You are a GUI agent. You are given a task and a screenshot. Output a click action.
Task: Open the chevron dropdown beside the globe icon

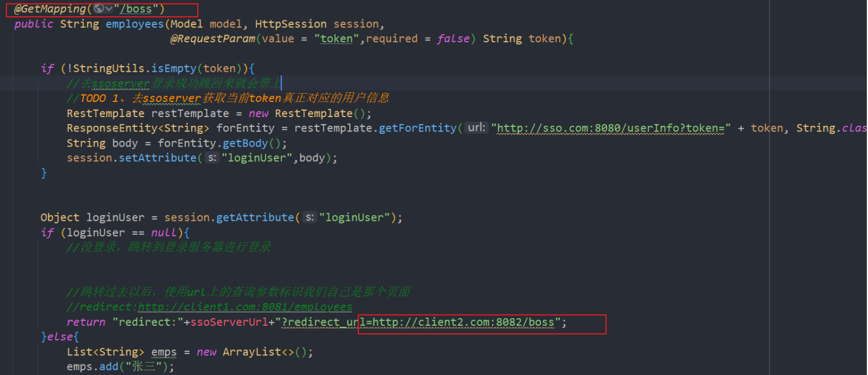[109, 9]
